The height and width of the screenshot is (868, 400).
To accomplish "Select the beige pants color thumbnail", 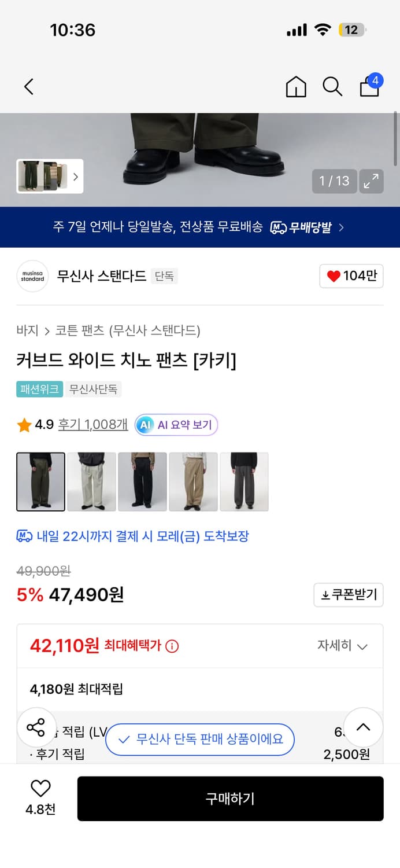I will pyautogui.click(x=193, y=481).
